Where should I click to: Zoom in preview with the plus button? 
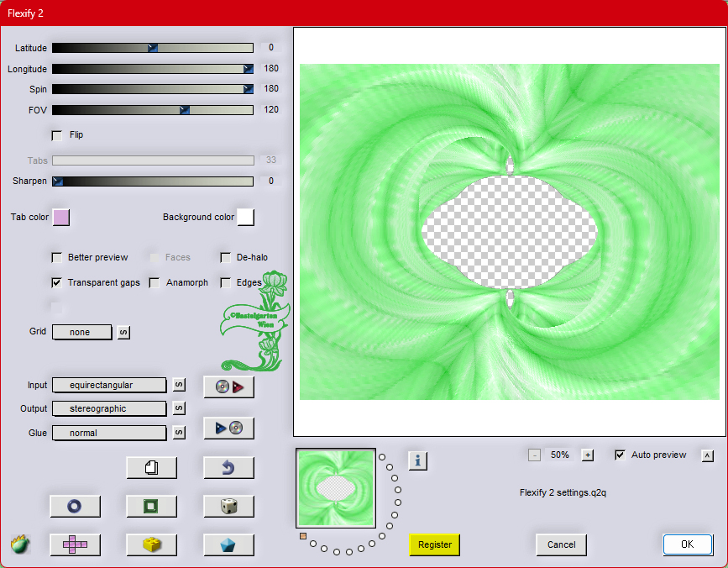pyautogui.click(x=588, y=455)
